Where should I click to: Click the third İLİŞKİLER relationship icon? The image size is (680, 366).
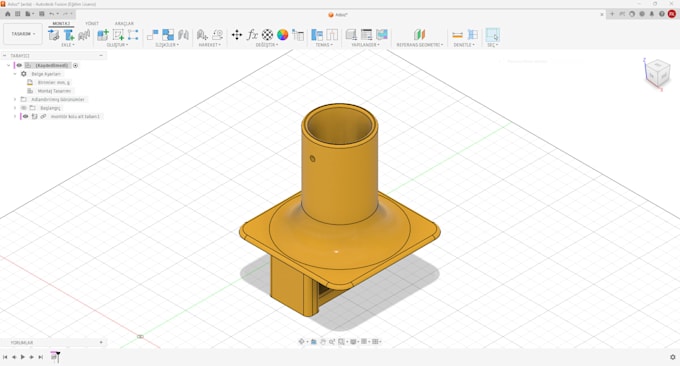point(183,35)
